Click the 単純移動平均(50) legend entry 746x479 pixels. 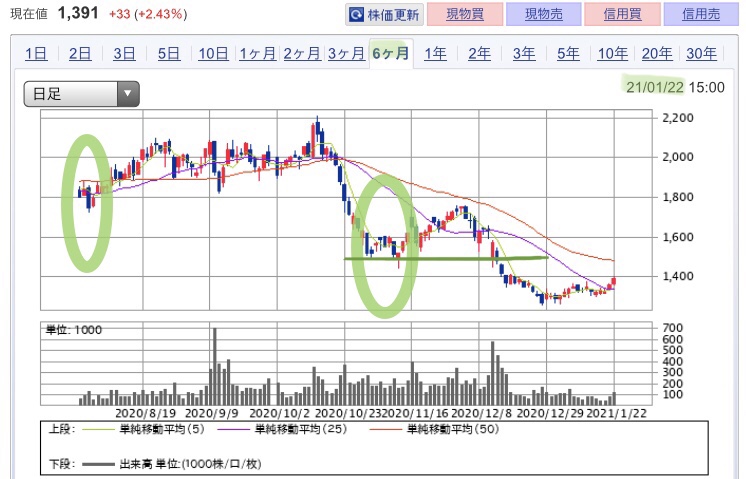coord(434,429)
